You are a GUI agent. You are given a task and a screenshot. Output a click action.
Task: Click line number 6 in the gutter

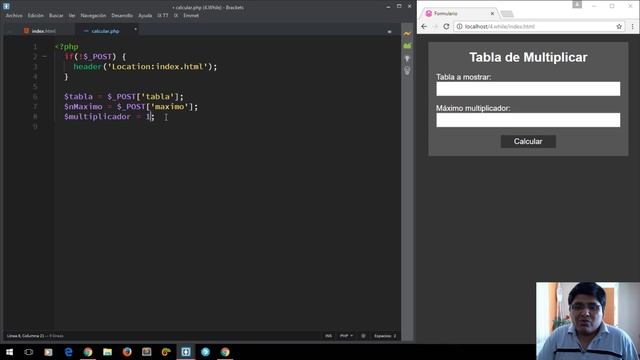(x=35, y=97)
